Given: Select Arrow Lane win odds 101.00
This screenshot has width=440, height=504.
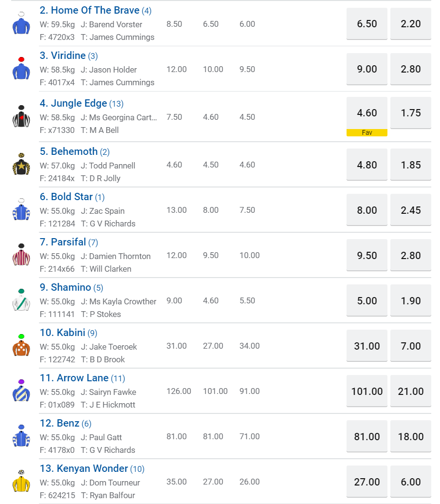Looking at the screenshot, I should click(x=367, y=392).
